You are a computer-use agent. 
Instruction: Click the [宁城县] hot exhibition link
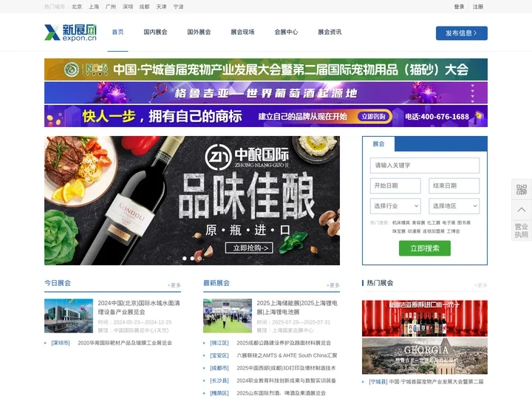[378, 382]
